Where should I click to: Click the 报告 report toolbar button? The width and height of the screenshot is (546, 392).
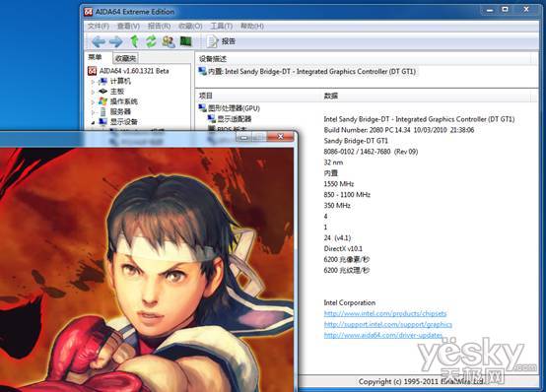pyautogui.click(x=222, y=41)
